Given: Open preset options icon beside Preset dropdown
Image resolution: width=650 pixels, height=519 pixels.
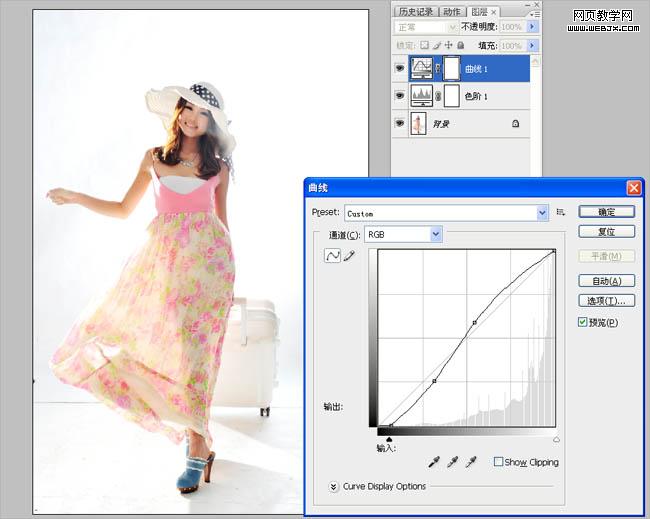Looking at the screenshot, I should coord(560,212).
